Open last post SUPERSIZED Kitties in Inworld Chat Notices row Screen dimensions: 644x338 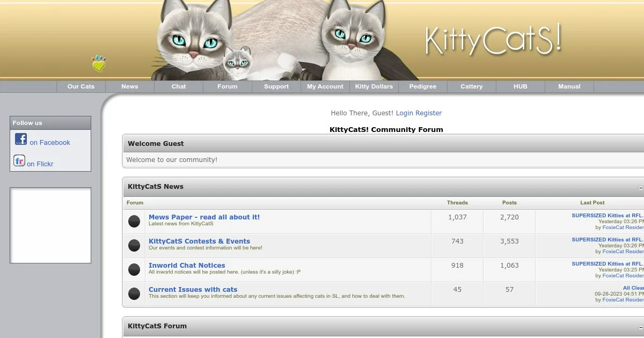[608, 264]
